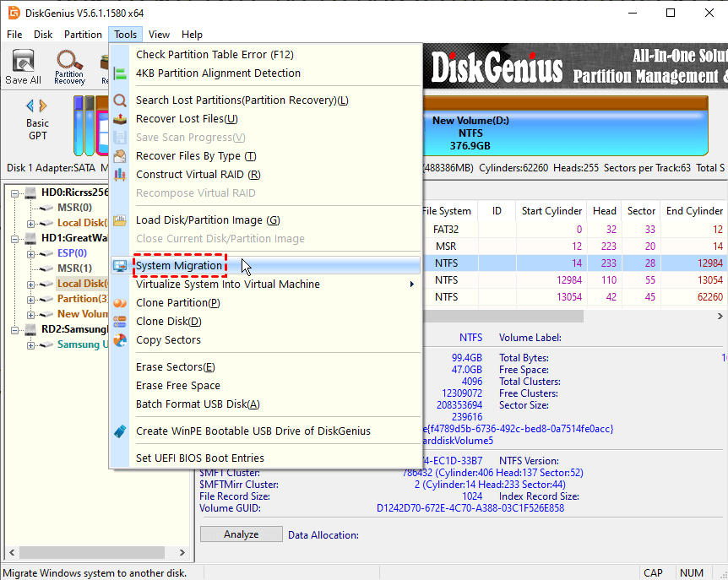Click the End Cylinder column header
Image resolution: width=728 pixels, height=580 pixels.
pyautogui.click(x=694, y=211)
